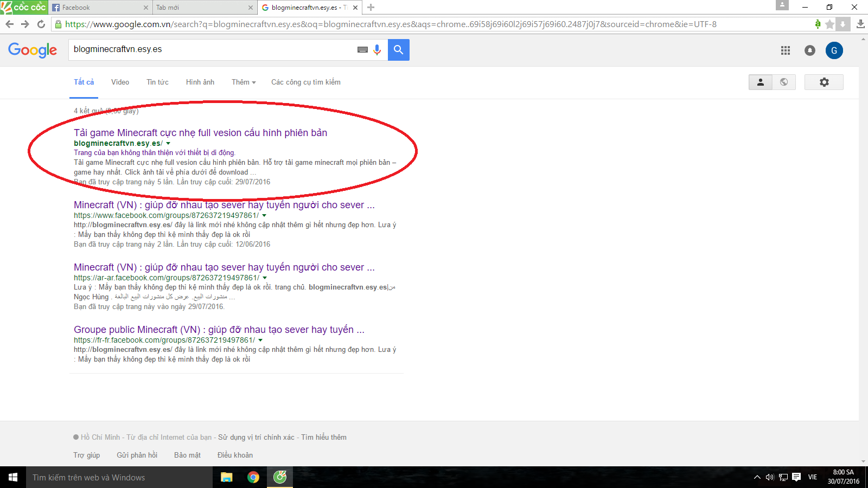Image resolution: width=868 pixels, height=488 pixels.
Task: Open the dropdown arrow beside blogminecraftvn.esy.es/ URL
Action: point(168,143)
